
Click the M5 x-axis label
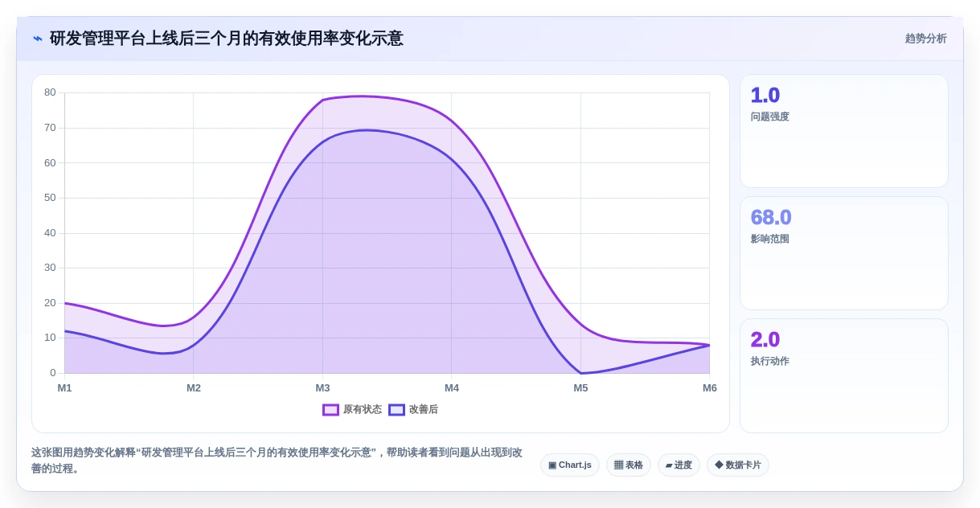[580, 388]
